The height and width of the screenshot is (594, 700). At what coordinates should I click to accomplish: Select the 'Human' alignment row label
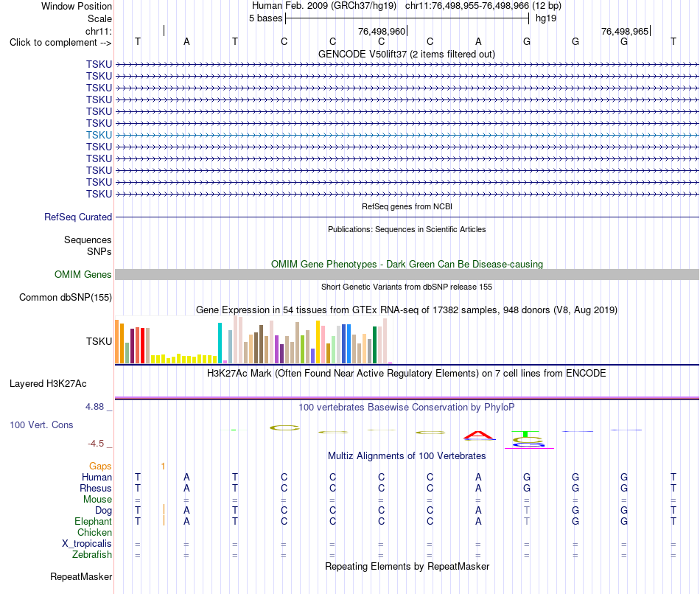click(97, 478)
